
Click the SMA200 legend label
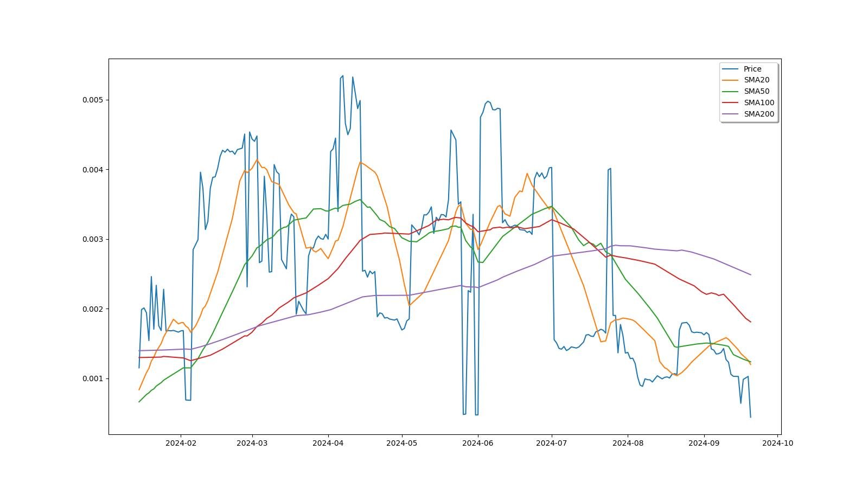click(x=759, y=114)
